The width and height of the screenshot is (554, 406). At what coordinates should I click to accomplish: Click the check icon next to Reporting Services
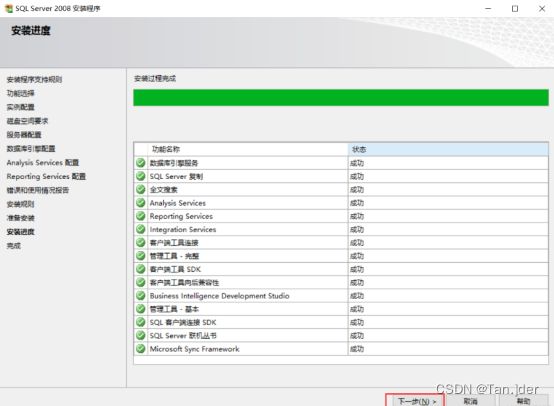click(141, 216)
